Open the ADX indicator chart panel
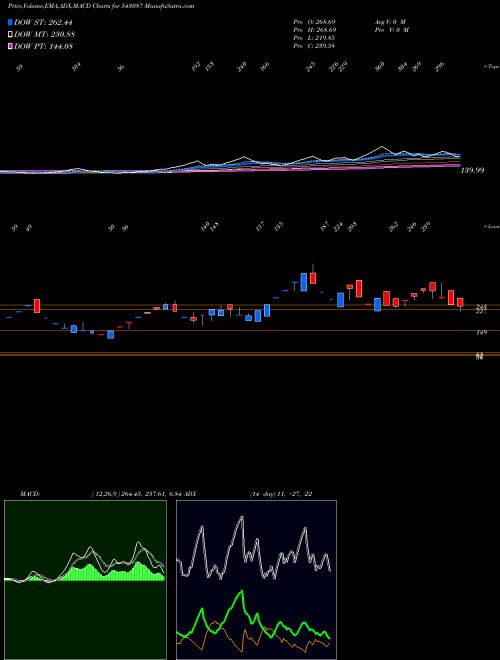Viewport: 500px width, 660px height. [x=256, y=580]
